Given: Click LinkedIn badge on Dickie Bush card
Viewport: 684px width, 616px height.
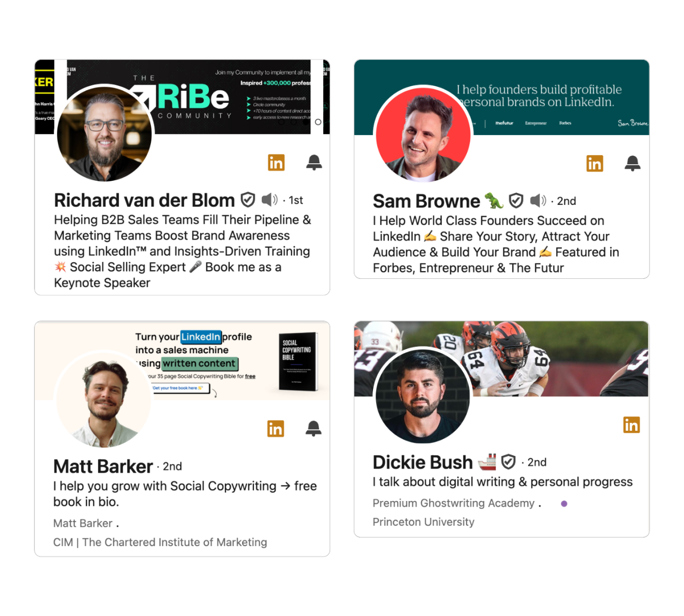Looking at the screenshot, I should click(632, 425).
